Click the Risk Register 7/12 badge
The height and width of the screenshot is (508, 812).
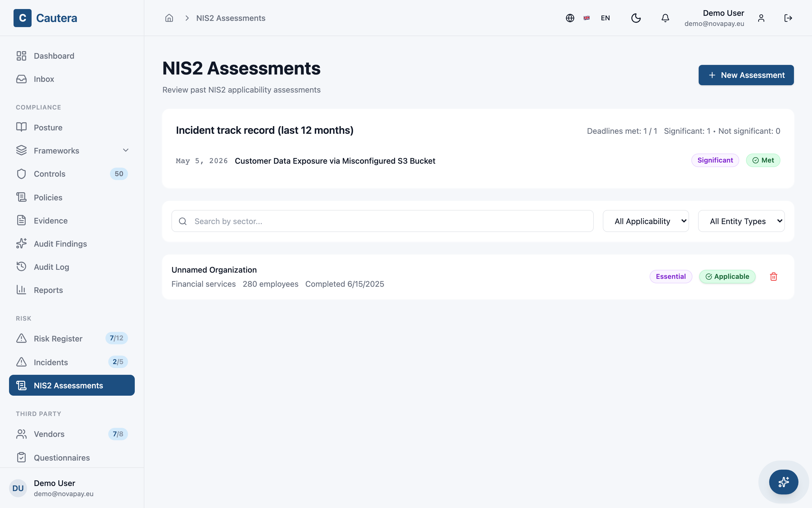(x=116, y=338)
